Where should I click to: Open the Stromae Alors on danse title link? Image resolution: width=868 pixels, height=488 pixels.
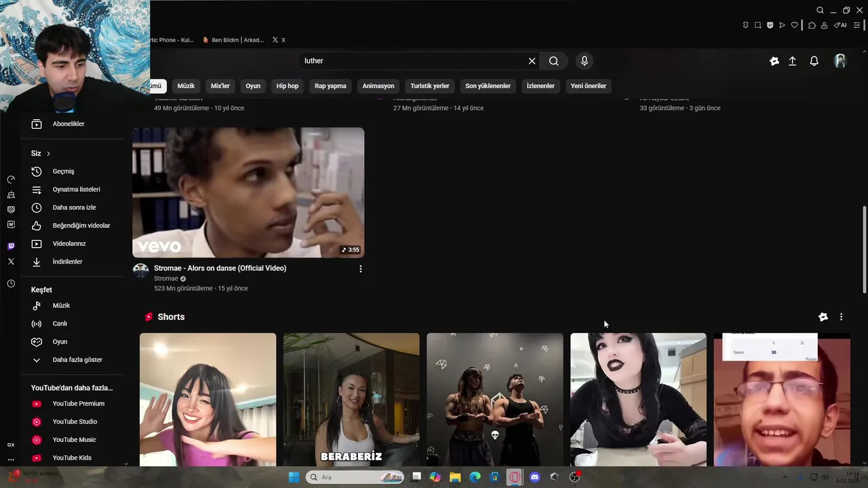click(220, 268)
